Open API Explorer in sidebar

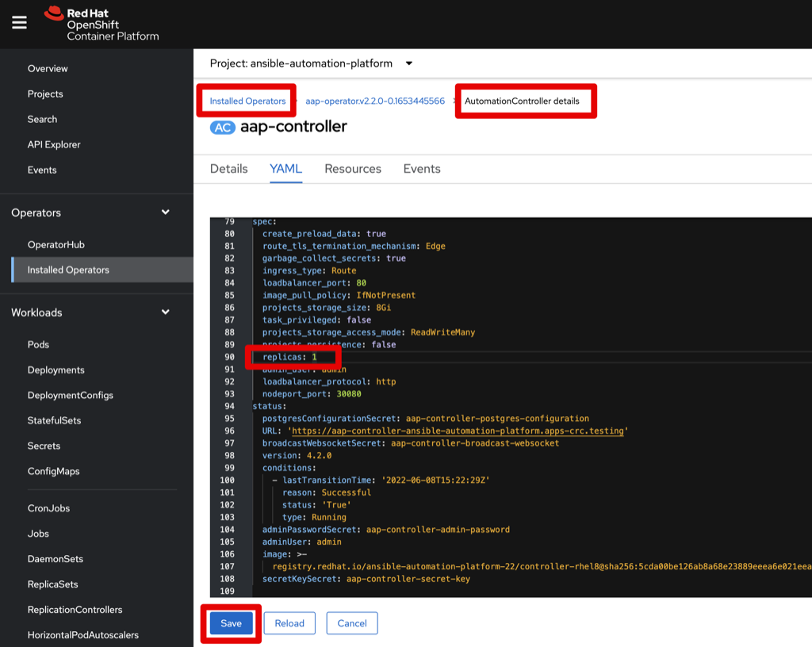54,144
